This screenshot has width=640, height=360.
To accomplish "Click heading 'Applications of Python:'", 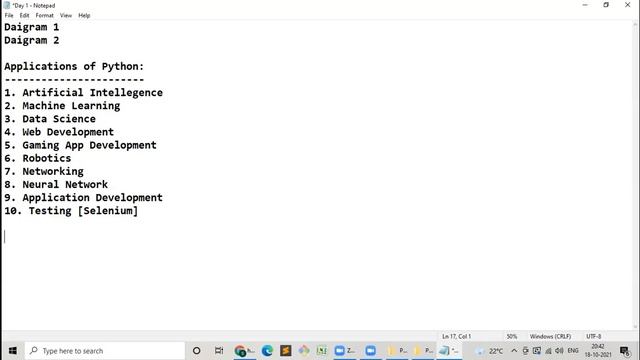I will click(x=74, y=67).
